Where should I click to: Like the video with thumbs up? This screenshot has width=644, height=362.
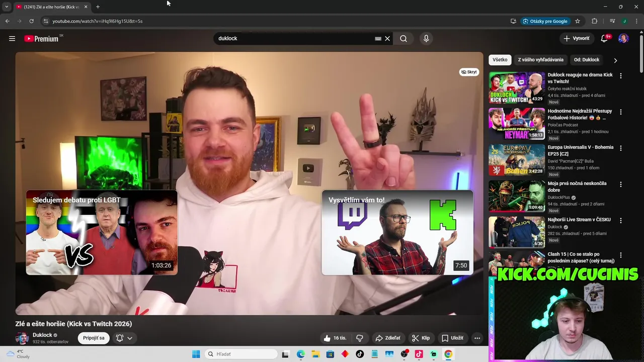pos(335,338)
